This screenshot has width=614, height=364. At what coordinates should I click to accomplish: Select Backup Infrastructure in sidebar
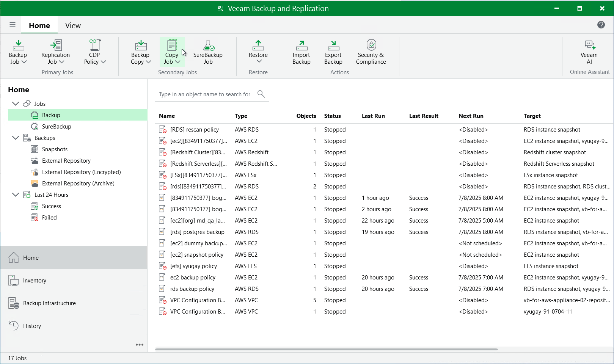[x=49, y=303]
